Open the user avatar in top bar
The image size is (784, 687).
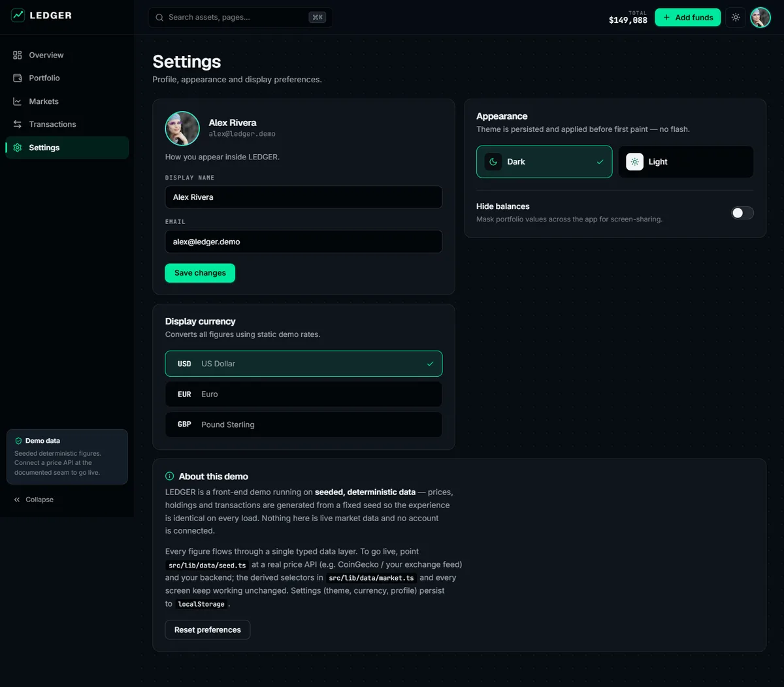(x=760, y=18)
